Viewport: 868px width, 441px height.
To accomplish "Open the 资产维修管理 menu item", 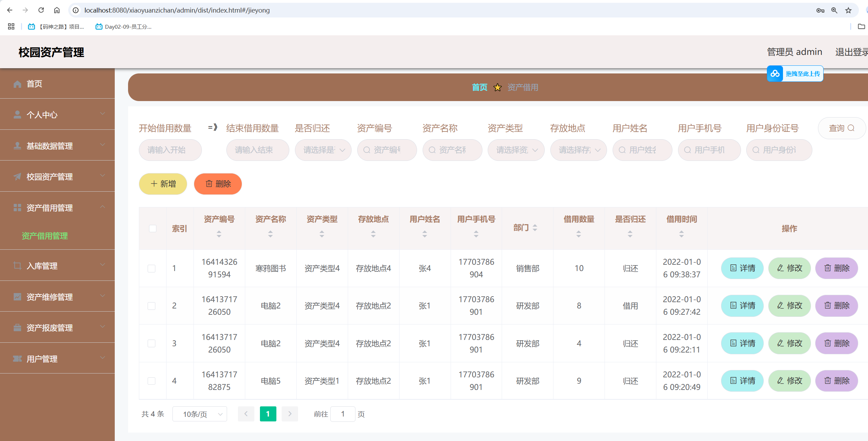I will pyautogui.click(x=57, y=297).
